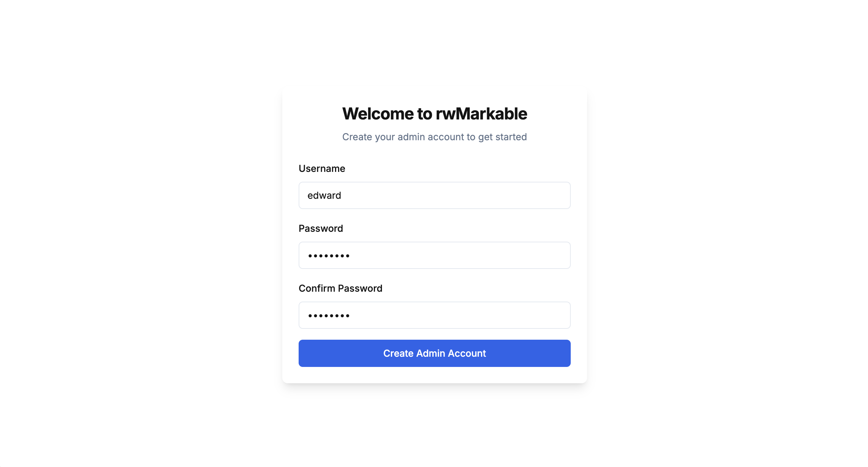Click the word 'rwMarkable' in the title
Viewport: 868px width, 467px height.
[x=481, y=114]
